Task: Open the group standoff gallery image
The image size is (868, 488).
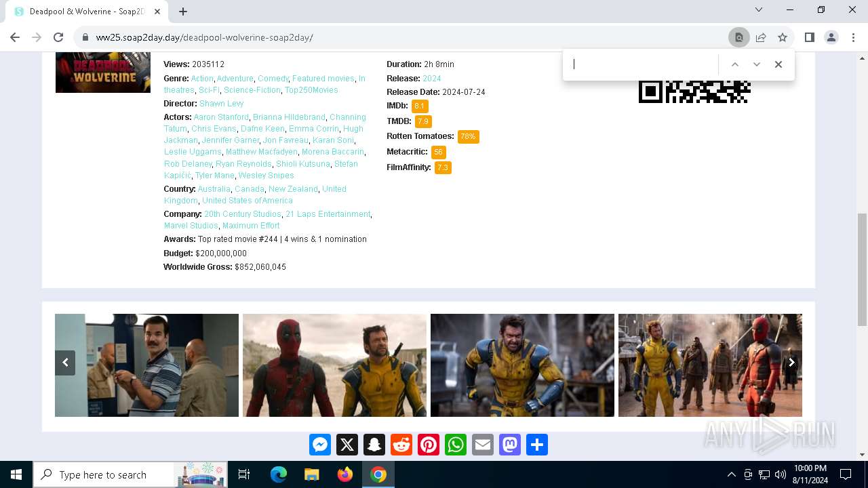Action: (x=710, y=365)
